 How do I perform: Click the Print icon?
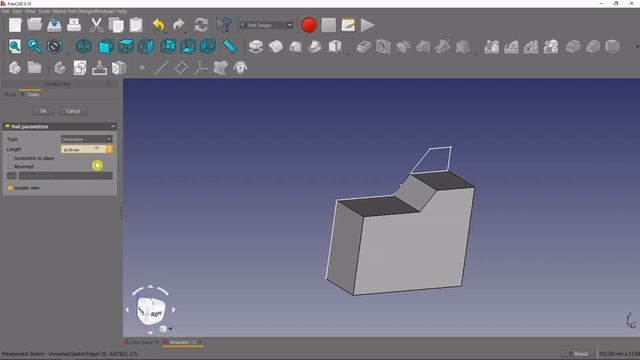74,25
